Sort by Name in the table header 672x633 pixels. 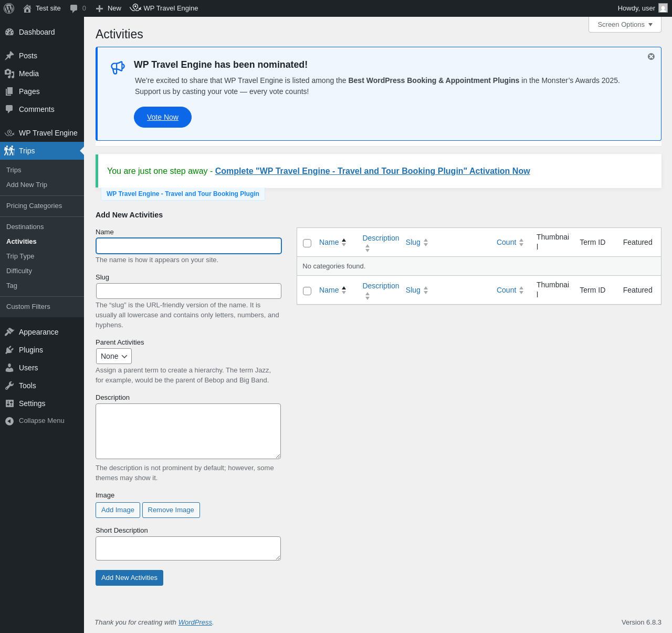[x=333, y=242]
